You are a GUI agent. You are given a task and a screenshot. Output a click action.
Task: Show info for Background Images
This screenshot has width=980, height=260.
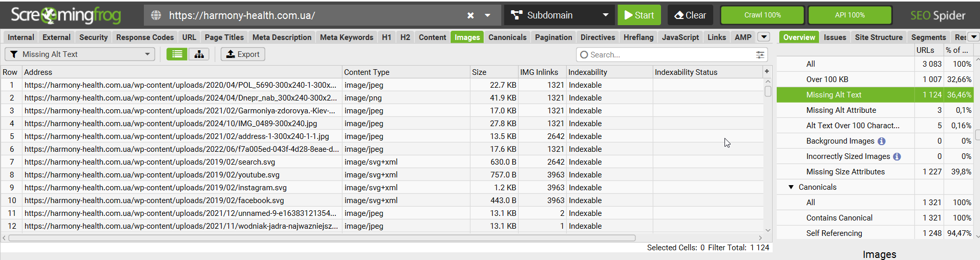(x=881, y=141)
